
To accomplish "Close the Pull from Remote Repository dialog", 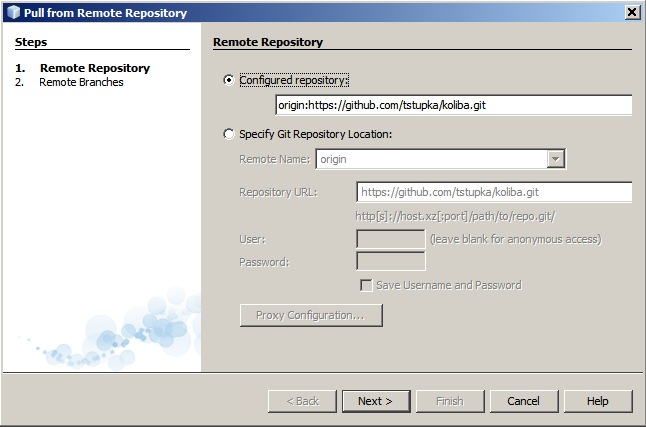I will 632,12.
